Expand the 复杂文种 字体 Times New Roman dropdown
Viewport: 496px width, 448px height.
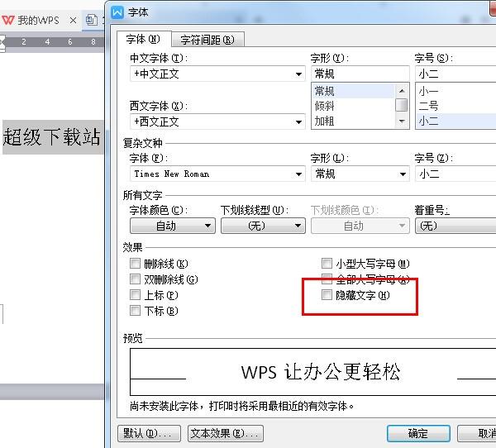(x=298, y=174)
